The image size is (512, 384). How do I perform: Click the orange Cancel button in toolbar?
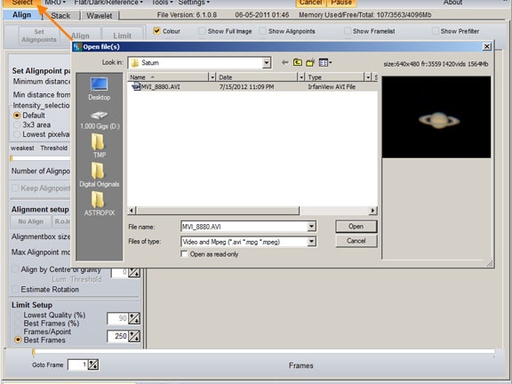(x=310, y=2)
